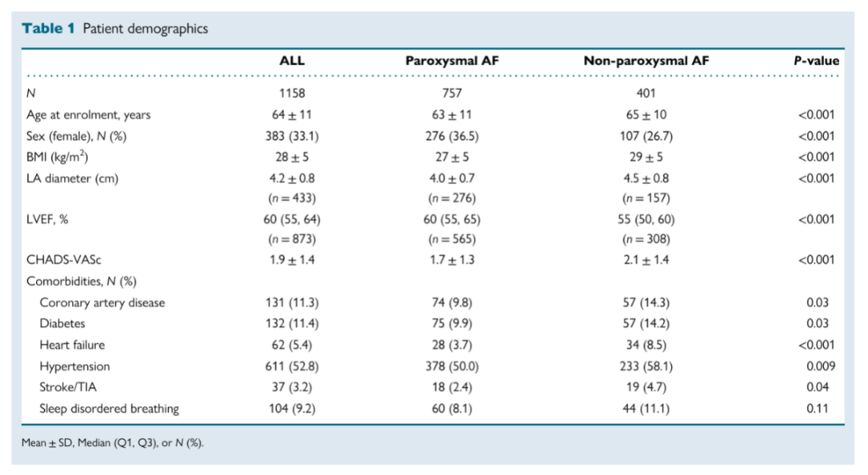Click the "Non-paroxysmal AF" column header

pos(646,61)
